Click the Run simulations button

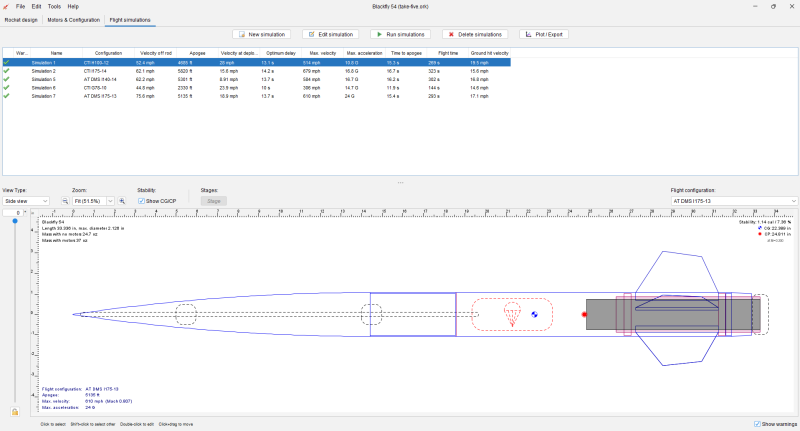401,34
